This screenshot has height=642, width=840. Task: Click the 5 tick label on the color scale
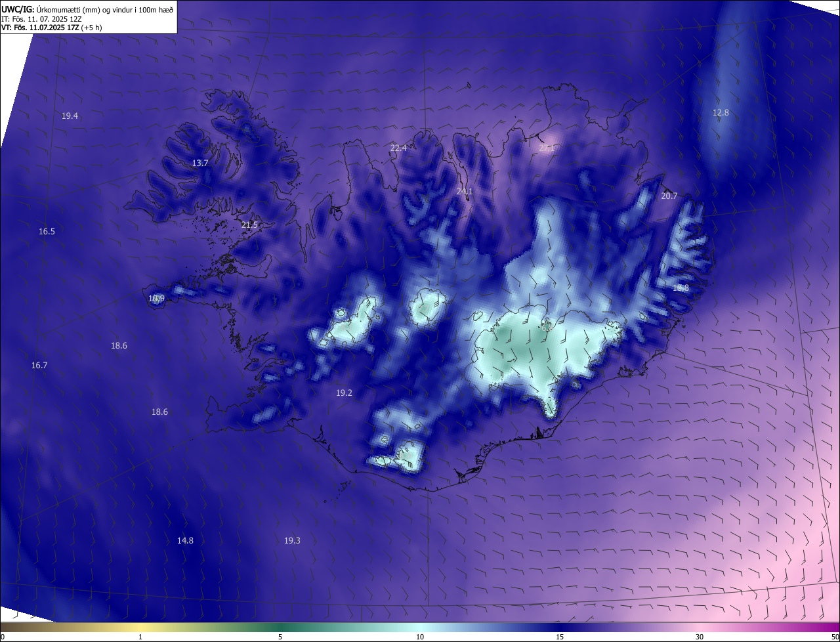point(280,637)
